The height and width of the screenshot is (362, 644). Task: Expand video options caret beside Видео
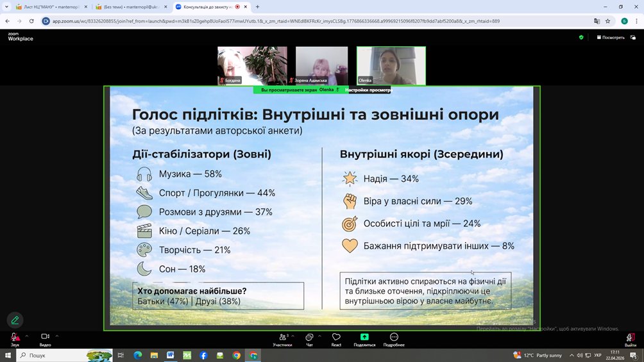point(57,336)
